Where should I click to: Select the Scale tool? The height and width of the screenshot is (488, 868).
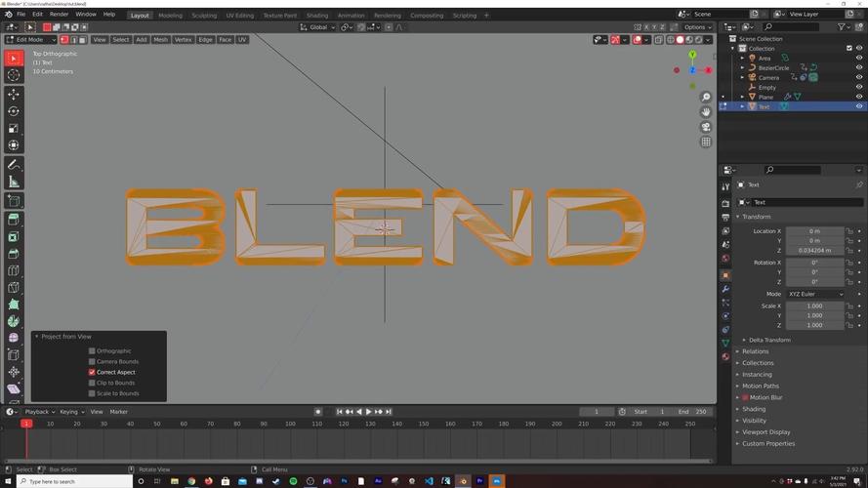pyautogui.click(x=14, y=129)
